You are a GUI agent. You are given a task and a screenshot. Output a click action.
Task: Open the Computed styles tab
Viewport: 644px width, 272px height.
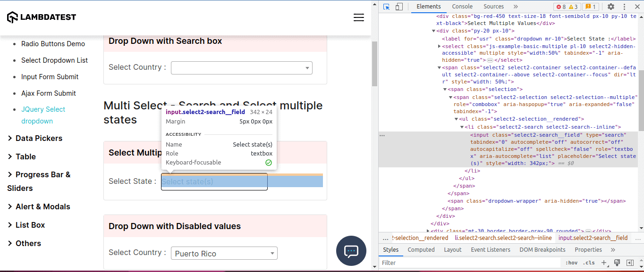[421, 249]
